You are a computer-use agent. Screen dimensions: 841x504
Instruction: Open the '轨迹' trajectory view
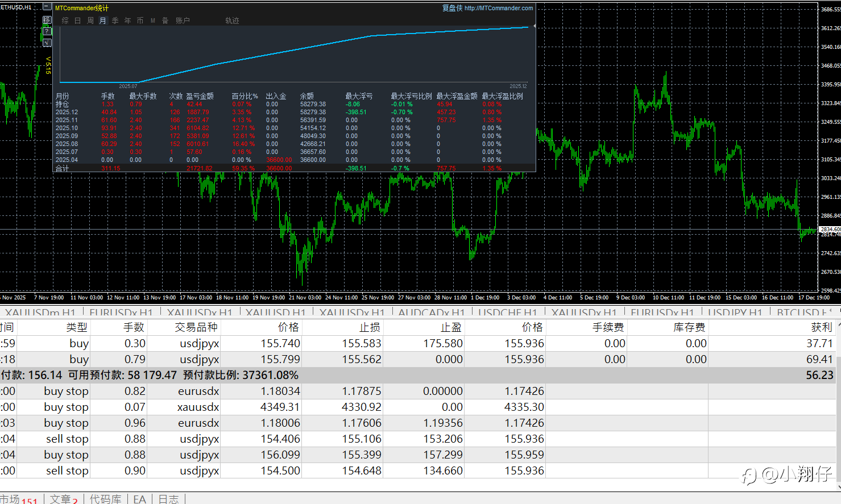click(232, 20)
